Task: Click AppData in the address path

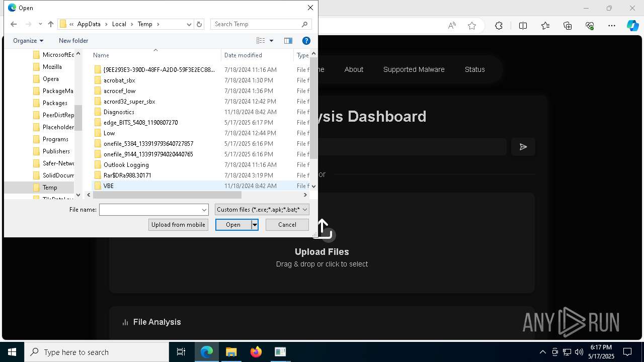Action: [x=89, y=24]
